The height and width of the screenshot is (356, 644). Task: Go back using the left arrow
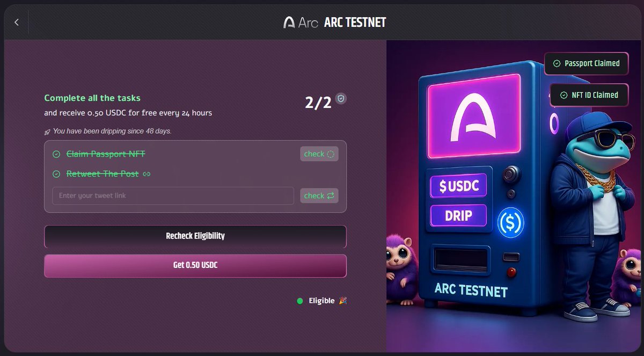[17, 22]
